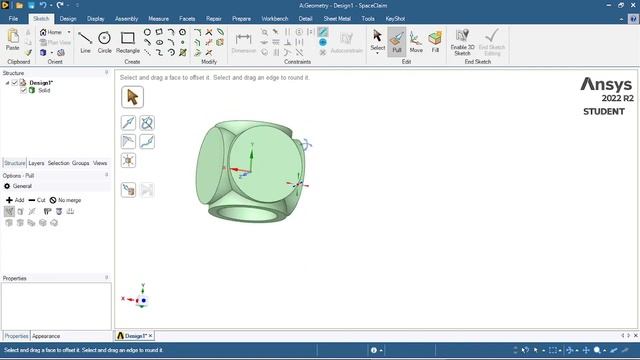Click the Scale Body tool guide in viewport
This screenshot has width=640, height=360.
pyautogui.click(x=128, y=160)
